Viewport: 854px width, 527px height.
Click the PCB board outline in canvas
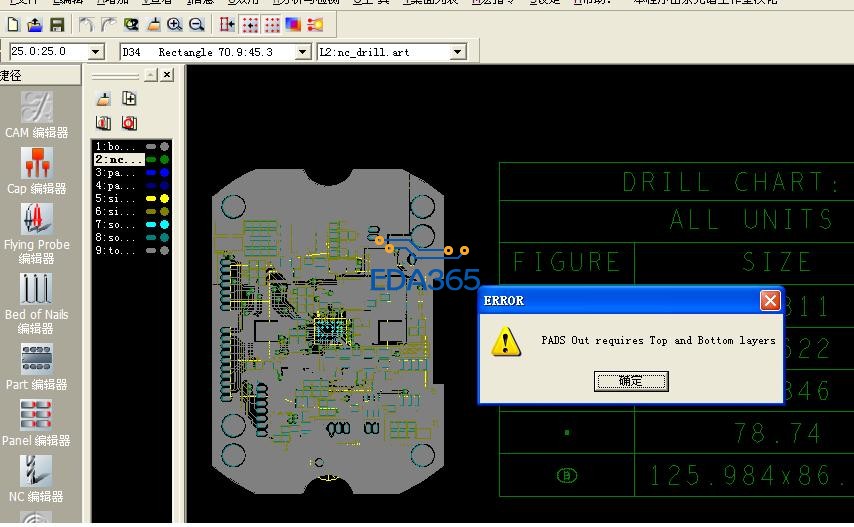(x=328, y=332)
